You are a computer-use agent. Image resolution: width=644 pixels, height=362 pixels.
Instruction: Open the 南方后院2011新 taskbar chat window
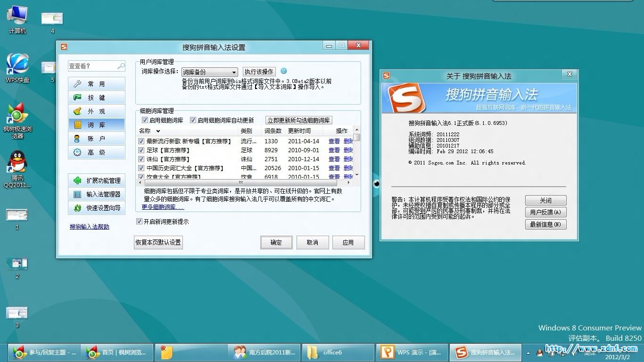tap(264, 352)
